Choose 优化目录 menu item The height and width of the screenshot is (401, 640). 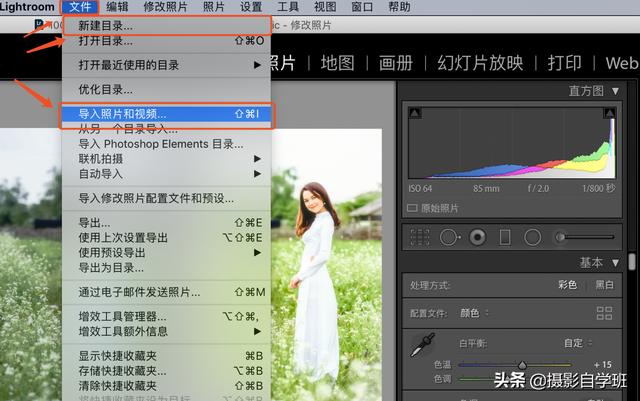coord(166,89)
